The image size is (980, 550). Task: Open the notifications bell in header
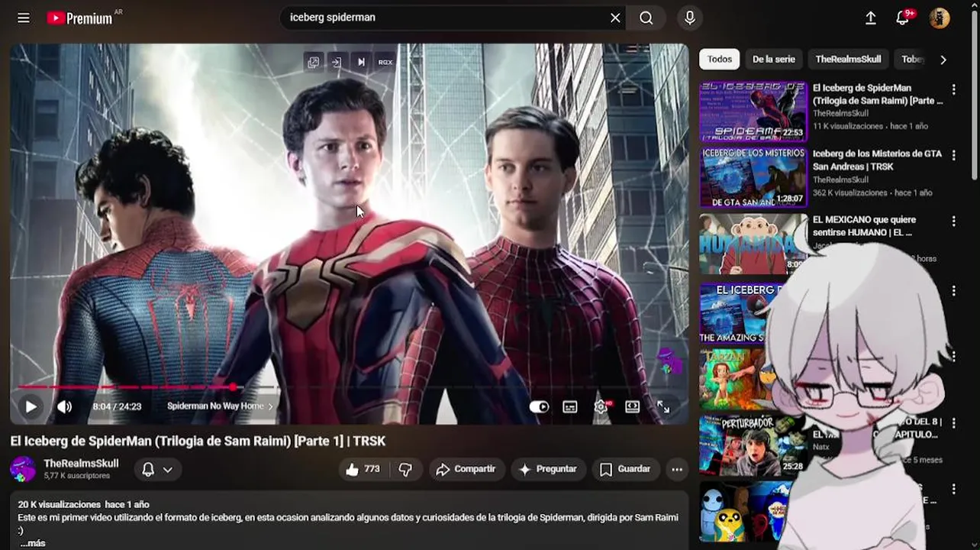(x=903, y=18)
